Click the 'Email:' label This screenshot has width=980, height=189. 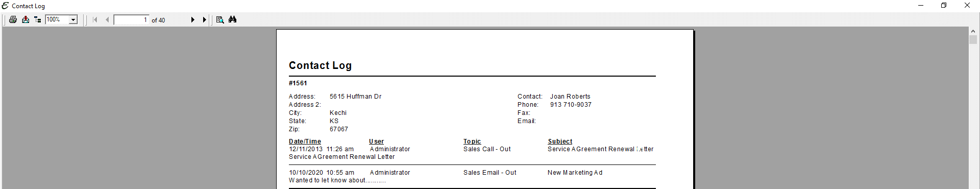pyautogui.click(x=527, y=121)
